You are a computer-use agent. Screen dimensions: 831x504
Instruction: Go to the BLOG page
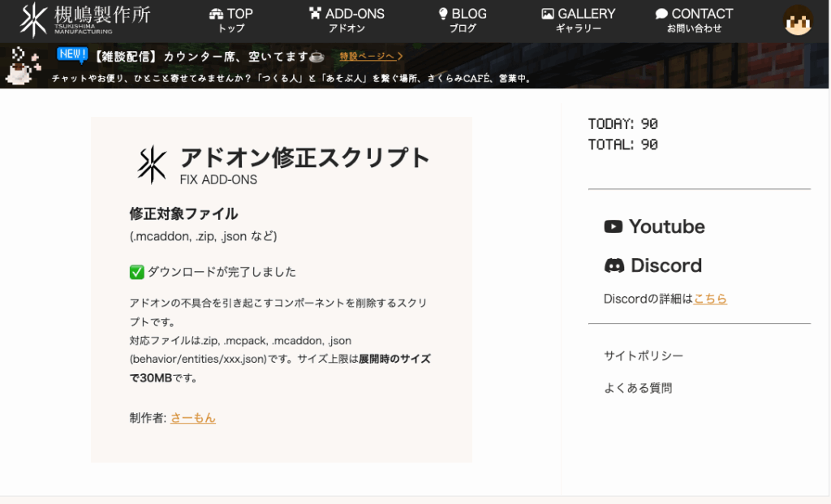click(x=463, y=20)
